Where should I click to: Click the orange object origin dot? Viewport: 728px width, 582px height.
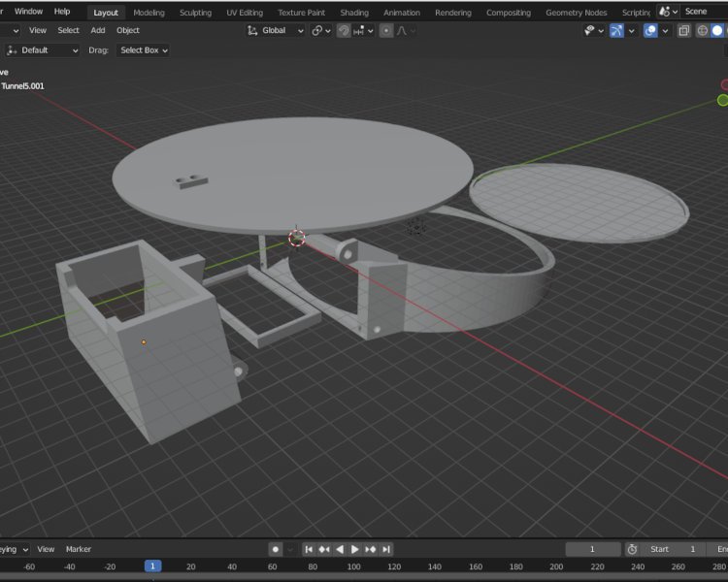[x=144, y=342]
